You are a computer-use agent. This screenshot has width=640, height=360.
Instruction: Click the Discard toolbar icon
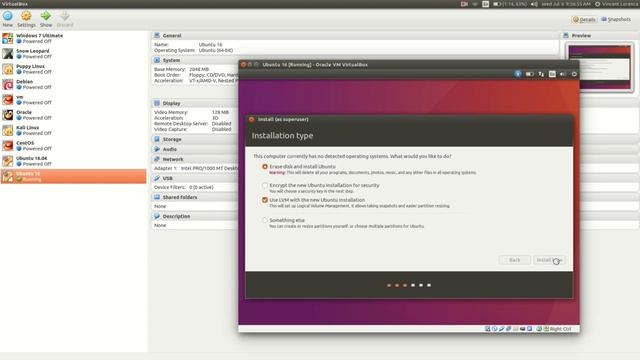click(65, 16)
